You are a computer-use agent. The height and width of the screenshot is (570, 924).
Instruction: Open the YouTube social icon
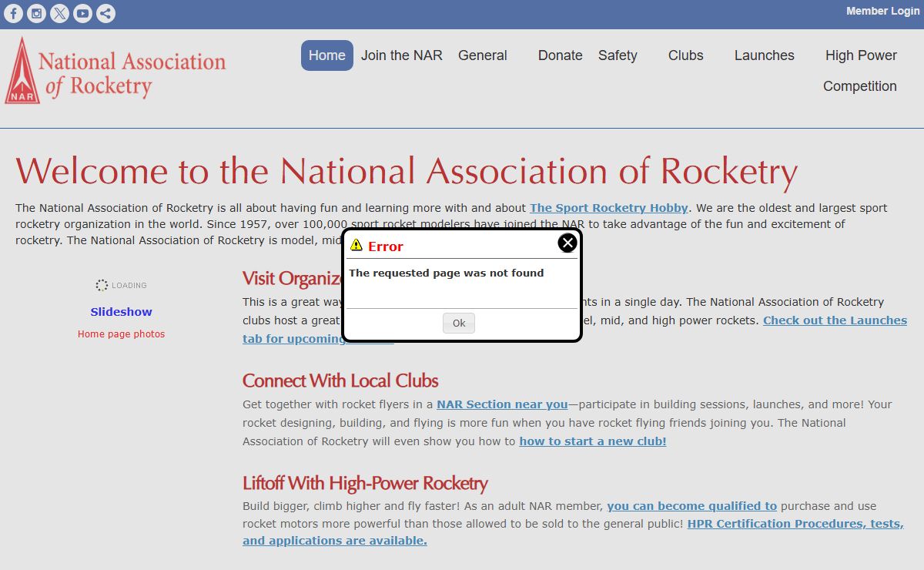pos(82,13)
